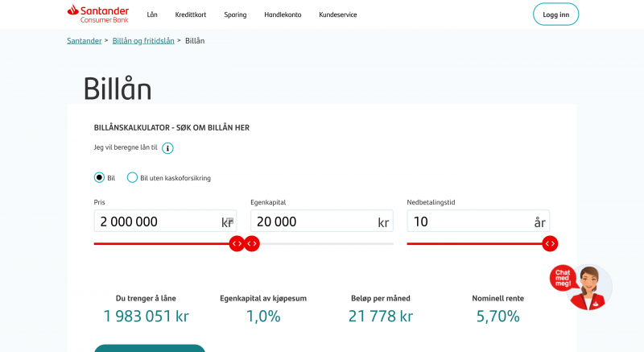This screenshot has width=644, height=352.
Task: Click the Egenkapital slider handle
Action: [x=252, y=243]
